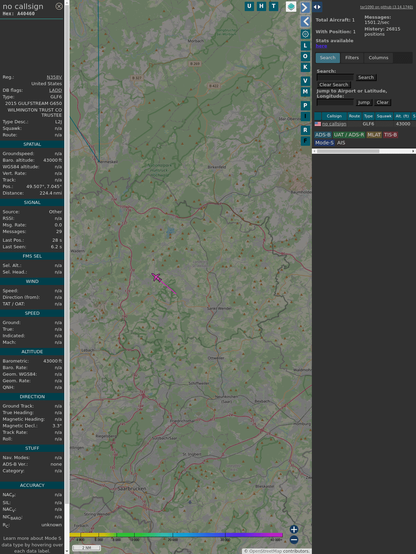416x554 pixels.
Task: Toggle the U map button
Action: [x=249, y=6]
